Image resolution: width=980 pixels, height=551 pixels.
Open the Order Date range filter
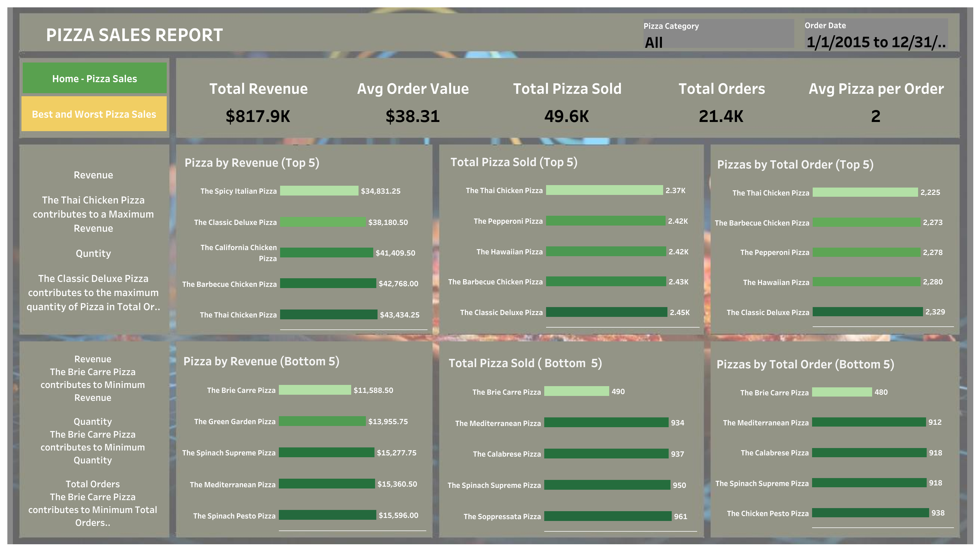pyautogui.click(x=876, y=41)
